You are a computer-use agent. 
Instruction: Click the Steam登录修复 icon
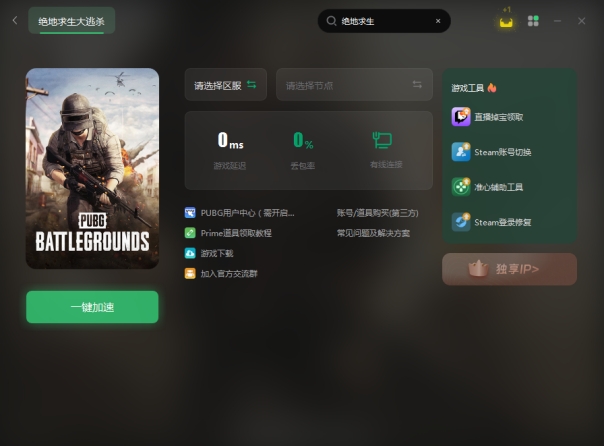pos(461,222)
